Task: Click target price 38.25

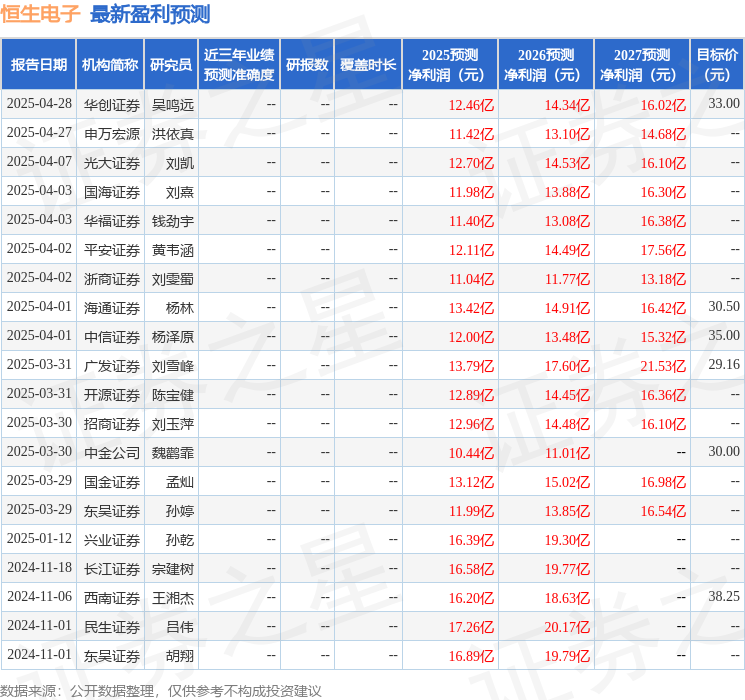Action: [x=724, y=596]
